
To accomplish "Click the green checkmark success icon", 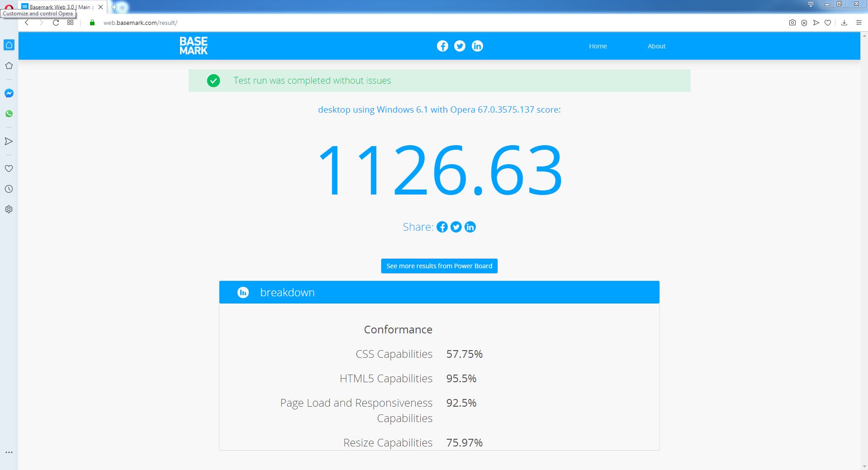I will pyautogui.click(x=213, y=81).
